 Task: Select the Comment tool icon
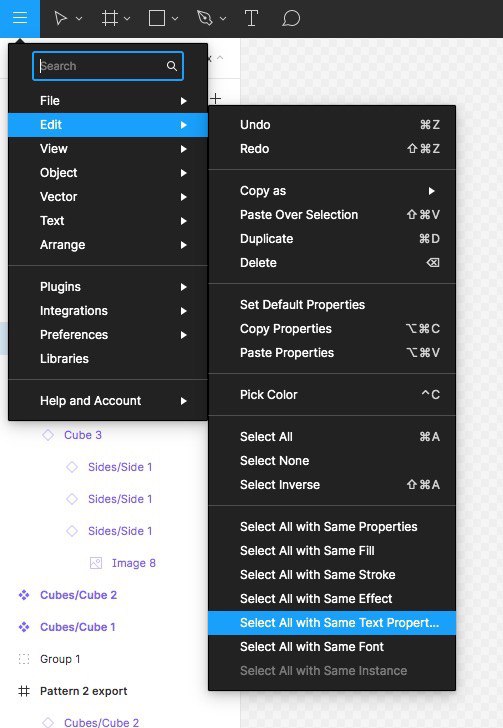coord(291,19)
